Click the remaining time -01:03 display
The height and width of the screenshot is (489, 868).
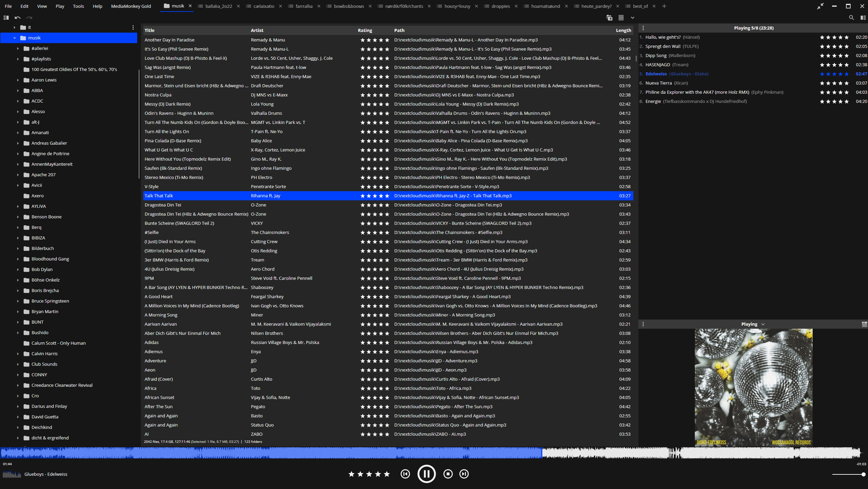point(861,464)
